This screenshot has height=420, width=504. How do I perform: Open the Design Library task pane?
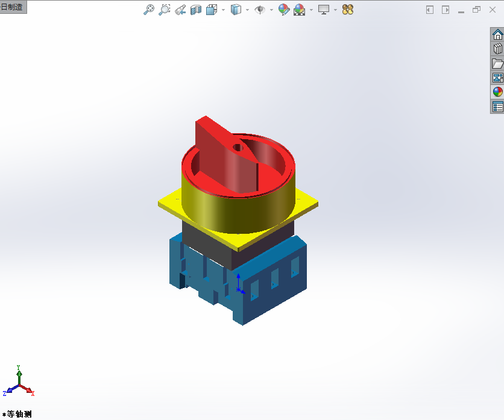[x=497, y=49]
